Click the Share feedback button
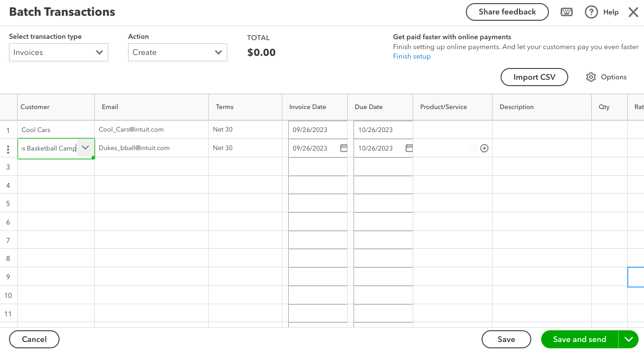Image resolution: width=644 pixels, height=351 pixels. tap(507, 12)
